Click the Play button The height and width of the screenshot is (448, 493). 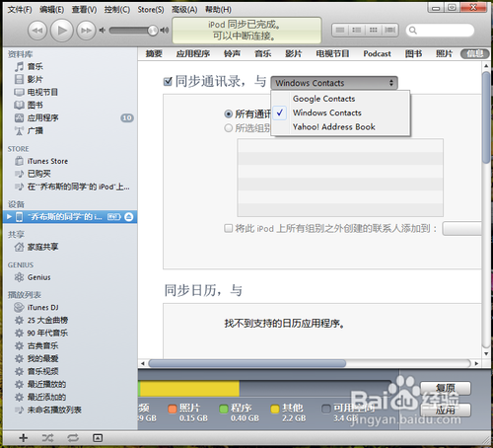(61, 31)
